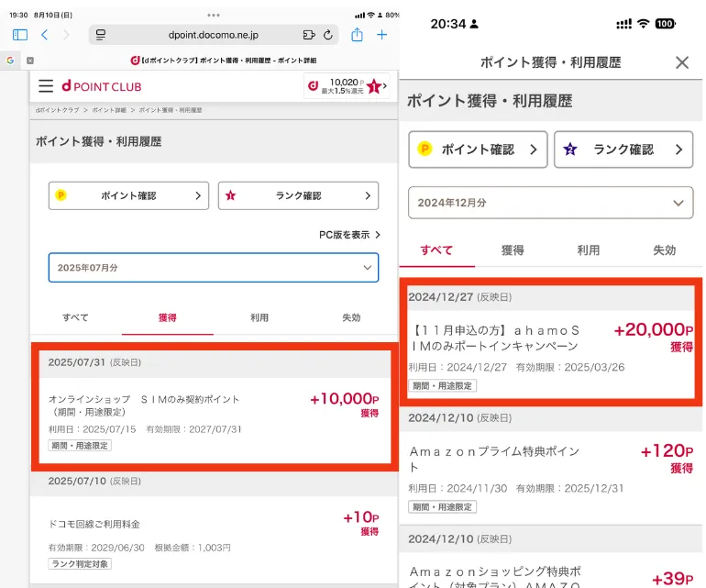The width and height of the screenshot is (706, 588).
Task: Open the extensions icon in address bar
Action: (309, 35)
